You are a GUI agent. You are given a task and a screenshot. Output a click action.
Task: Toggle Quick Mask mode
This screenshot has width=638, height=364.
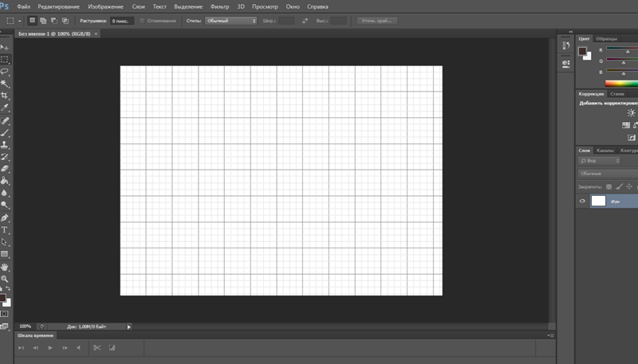click(4, 314)
